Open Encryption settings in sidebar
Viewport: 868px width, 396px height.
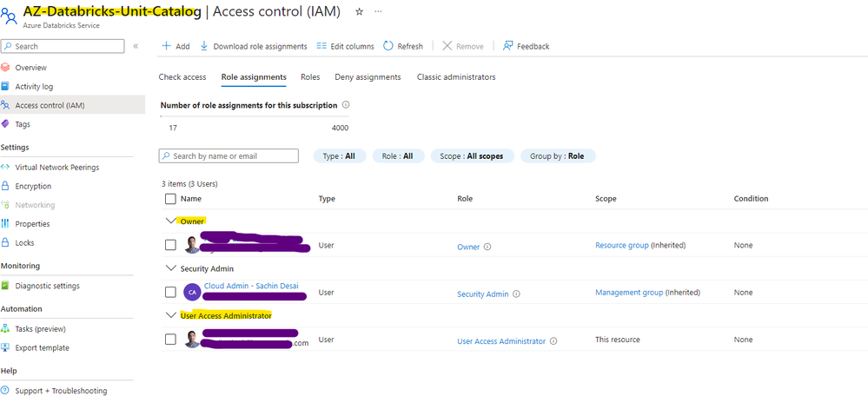pos(33,186)
